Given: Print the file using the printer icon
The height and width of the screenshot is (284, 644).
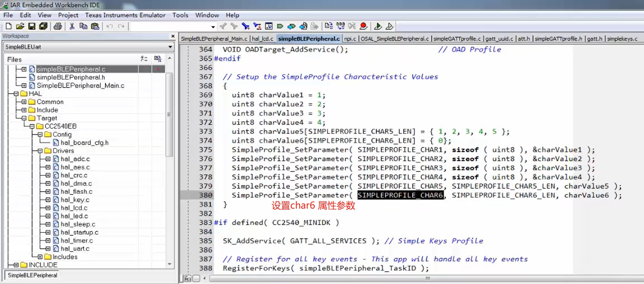Looking at the screenshot, I should pyautogui.click(x=57, y=26).
